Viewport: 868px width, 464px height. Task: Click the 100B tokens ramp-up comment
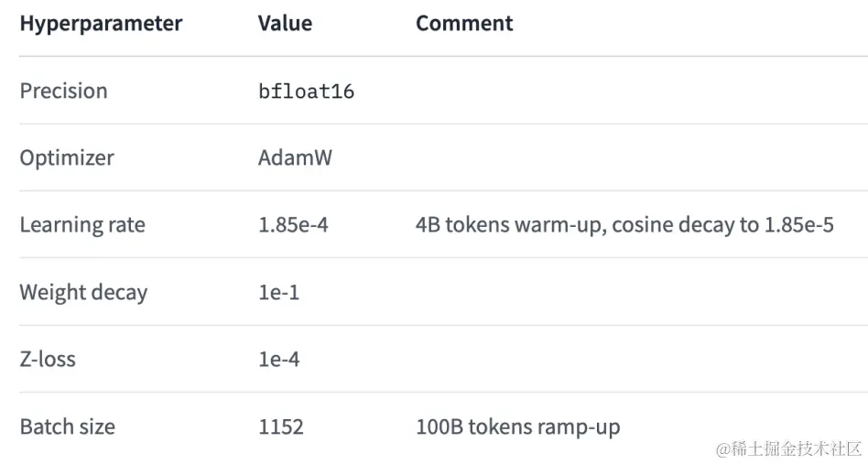pyautogui.click(x=518, y=427)
